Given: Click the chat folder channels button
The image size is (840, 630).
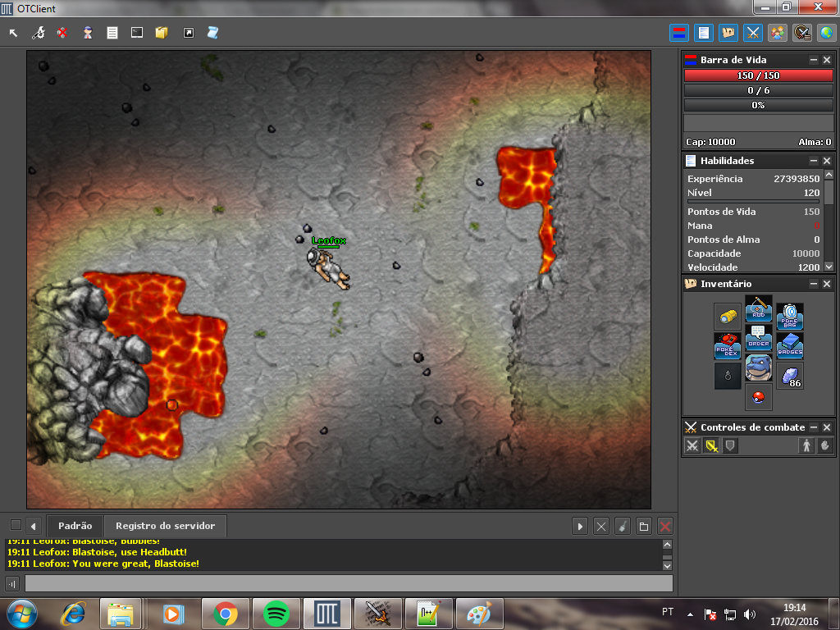Looking at the screenshot, I should (644, 526).
